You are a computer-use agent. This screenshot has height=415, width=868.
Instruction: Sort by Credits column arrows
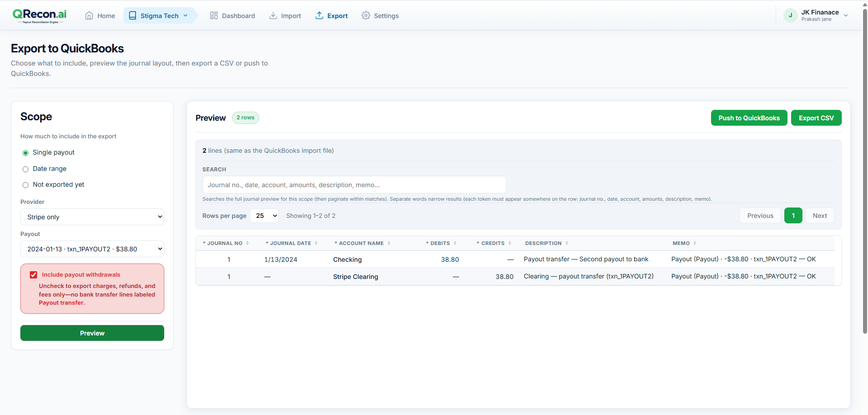(510, 243)
